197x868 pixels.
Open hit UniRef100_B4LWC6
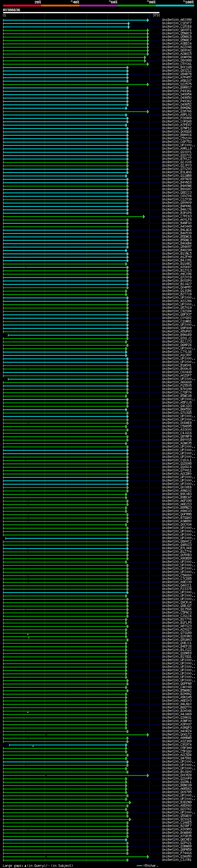point(177,230)
